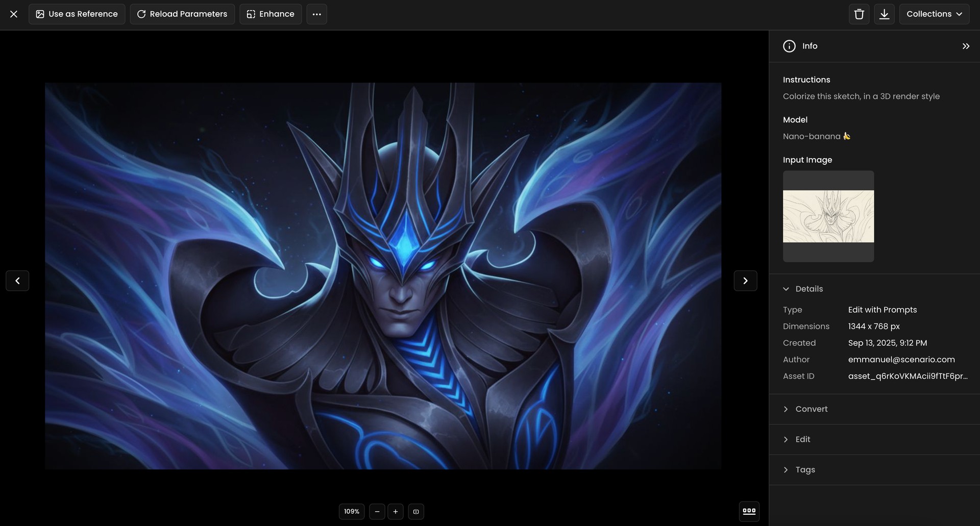Open extra actions with the ellipsis icon
The width and height of the screenshot is (980, 526).
[x=316, y=14]
